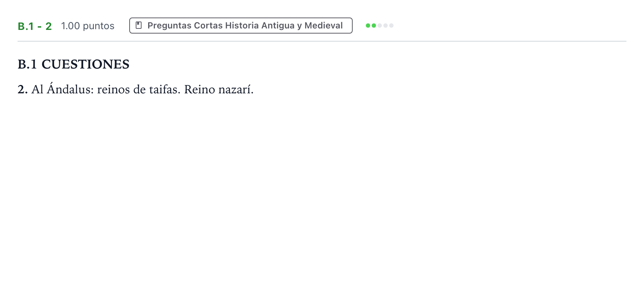Click the question text about Al Ándalus
The image size is (644, 302).
coord(135,89)
